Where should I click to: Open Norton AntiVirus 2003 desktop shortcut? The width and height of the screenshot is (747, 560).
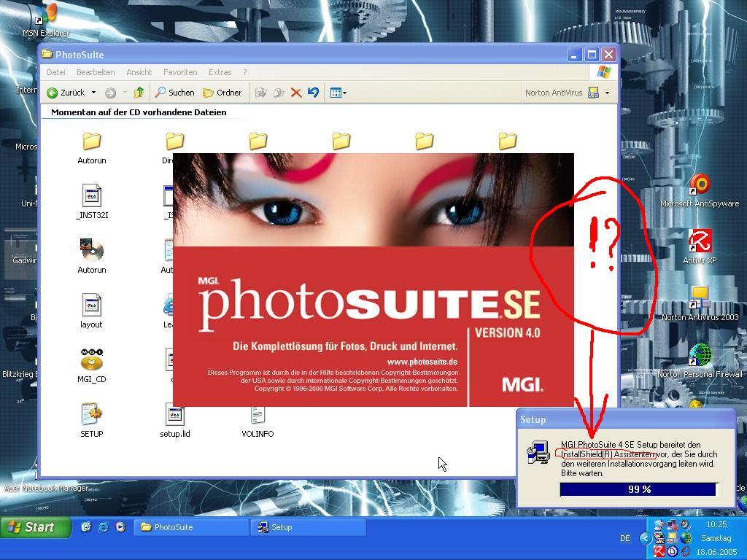[x=700, y=303]
